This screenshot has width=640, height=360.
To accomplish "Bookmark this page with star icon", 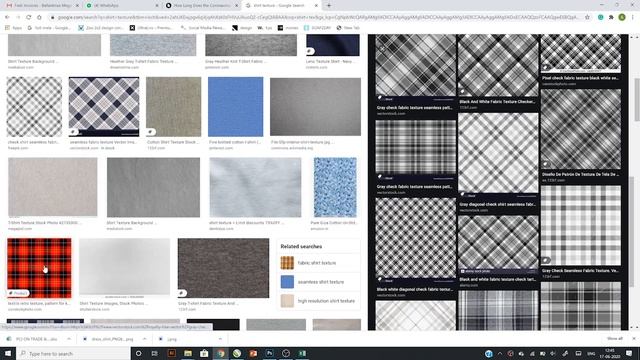I will click(x=587, y=17).
